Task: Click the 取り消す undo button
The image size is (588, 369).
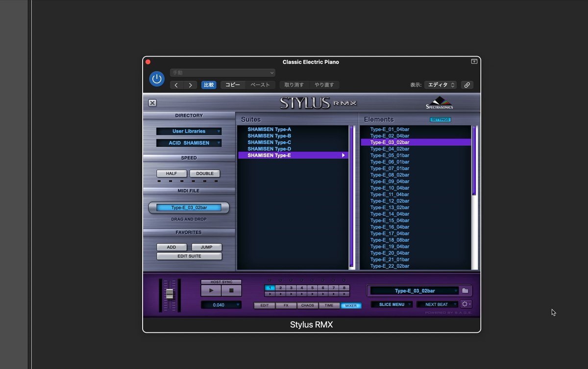Action: click(x=294, y=85)
